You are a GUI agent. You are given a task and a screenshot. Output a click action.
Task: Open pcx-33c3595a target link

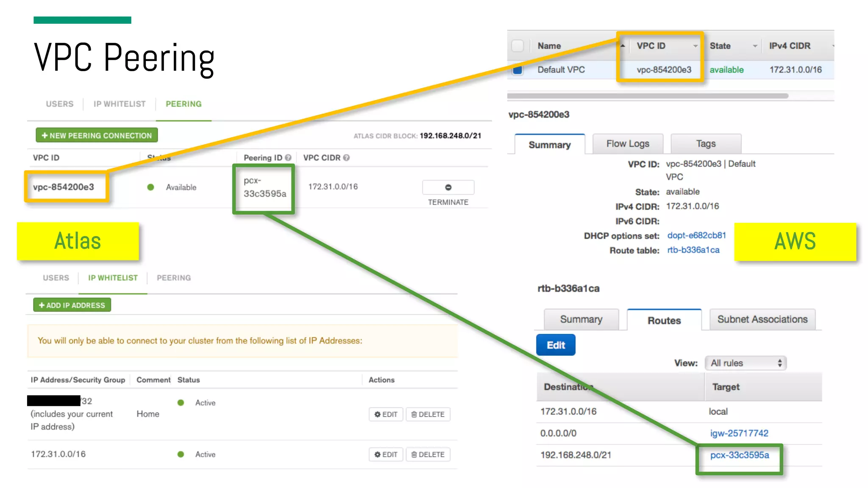pyautogui.click(x=740, y=455)
